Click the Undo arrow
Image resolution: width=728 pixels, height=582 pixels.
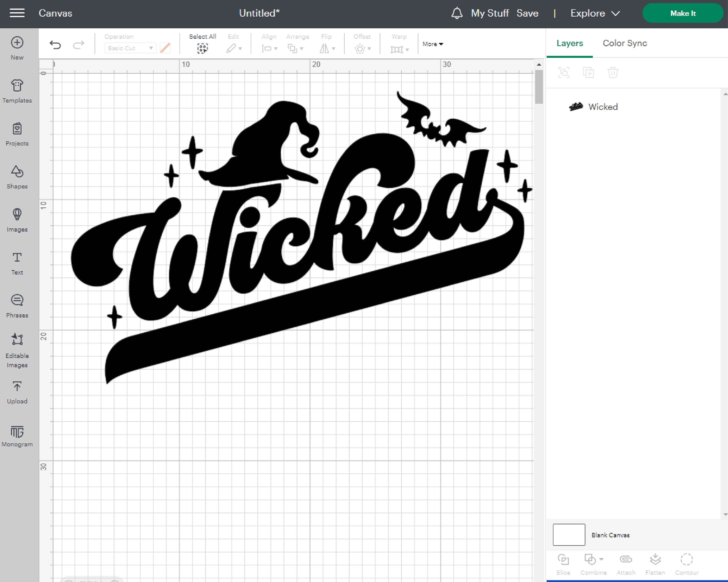[x=56, y=44]
